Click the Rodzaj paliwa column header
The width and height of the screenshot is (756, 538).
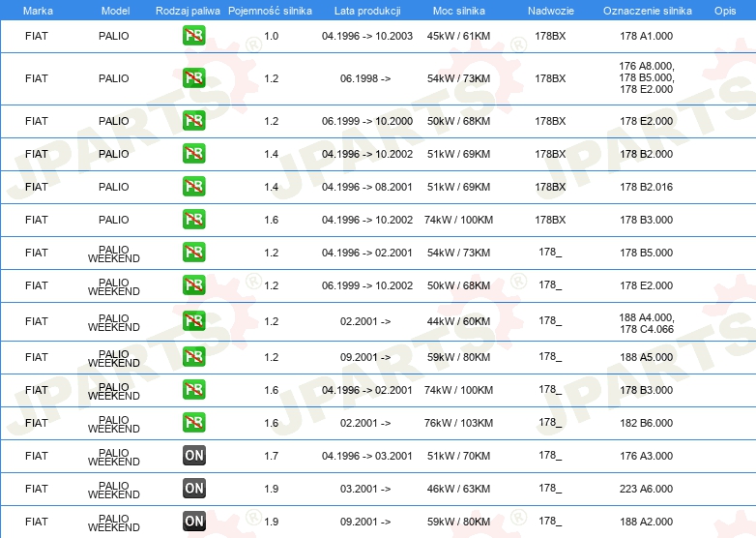(188, 11)
